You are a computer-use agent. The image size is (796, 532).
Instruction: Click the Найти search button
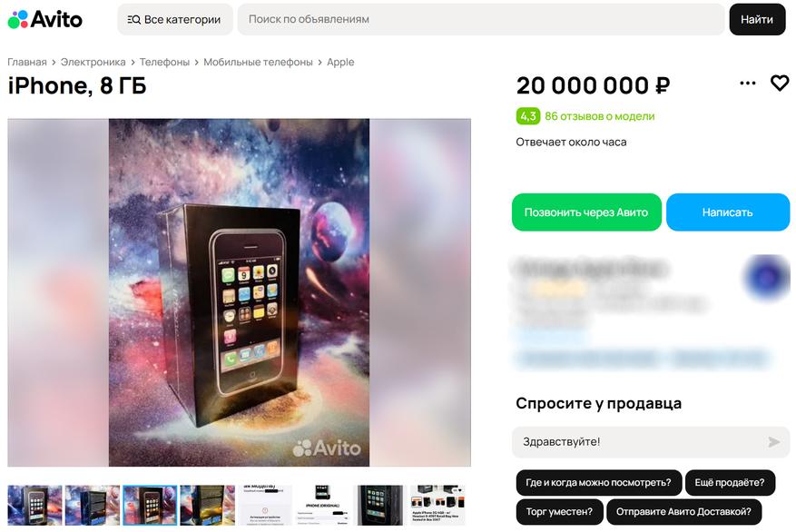[x=757, y=19]
